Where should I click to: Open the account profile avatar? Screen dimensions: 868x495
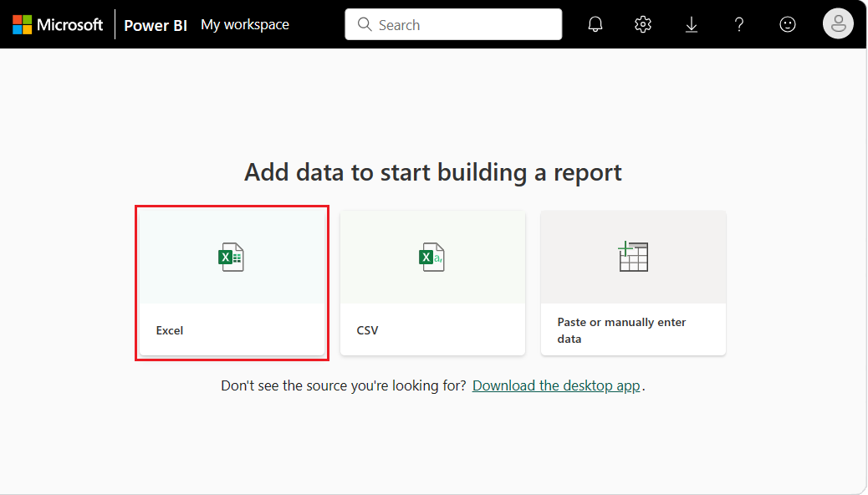(x=838, y=23)
